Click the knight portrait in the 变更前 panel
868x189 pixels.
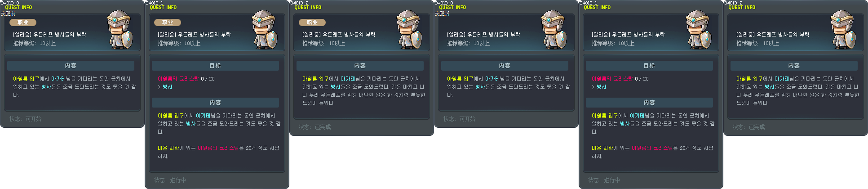(120, 30)
